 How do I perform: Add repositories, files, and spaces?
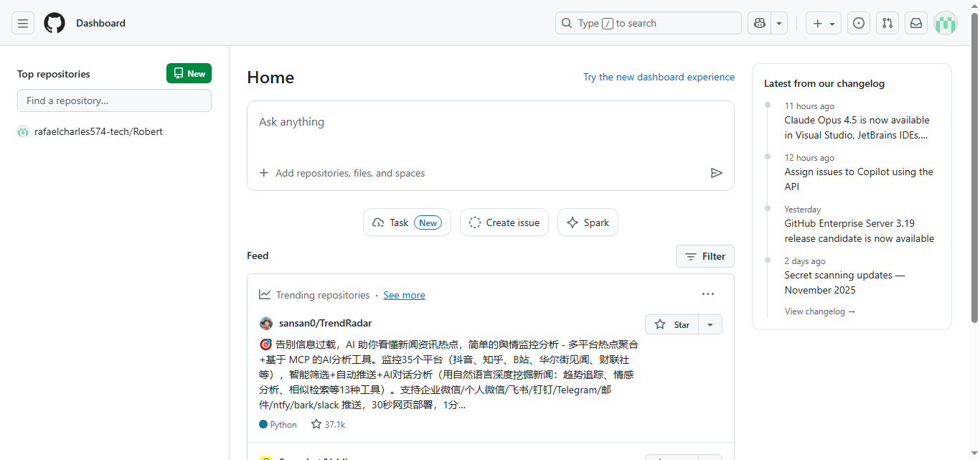(x=342, y=173)
